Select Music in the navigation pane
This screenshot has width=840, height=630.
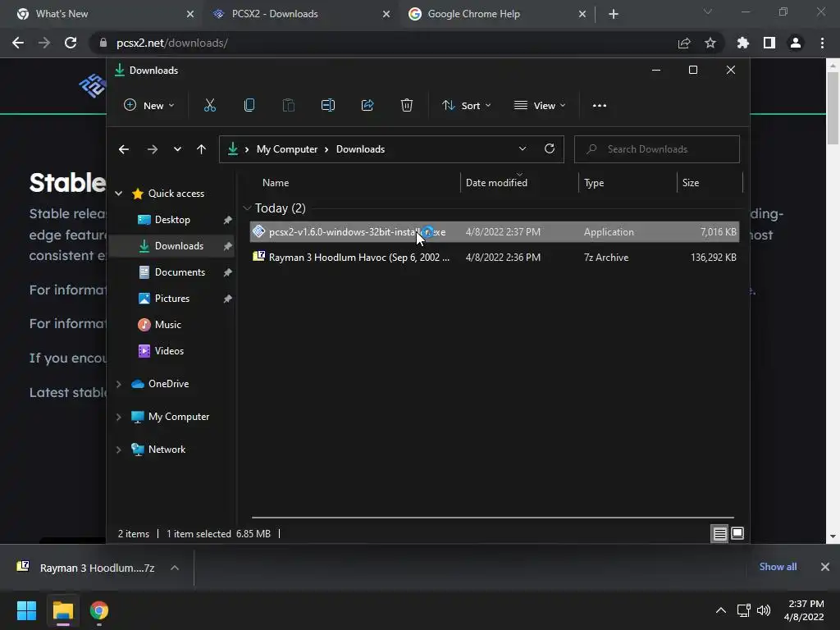[167, 325]
